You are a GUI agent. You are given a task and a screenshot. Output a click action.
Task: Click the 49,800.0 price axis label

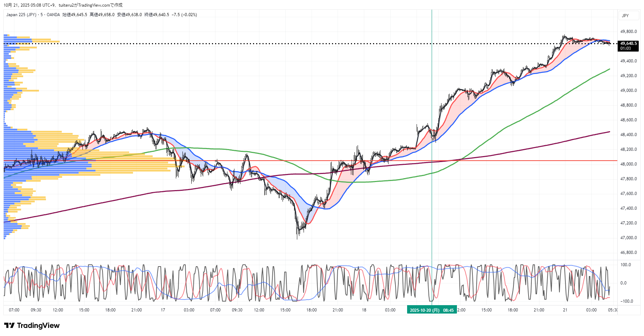click(x=628, y=32)
